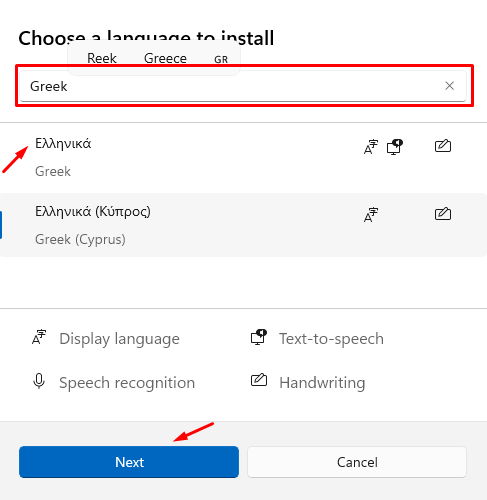Choose the 'GR' text suggestion
The width and height of the screenshot is (487, 500).
[221, 59]
